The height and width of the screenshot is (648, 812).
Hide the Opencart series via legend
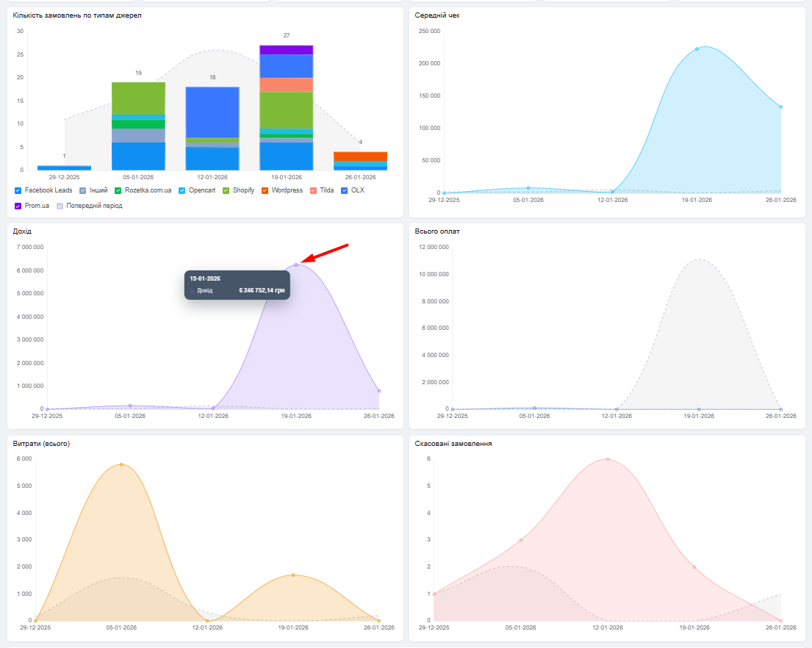pyautogui.click(x=182, y=190)
